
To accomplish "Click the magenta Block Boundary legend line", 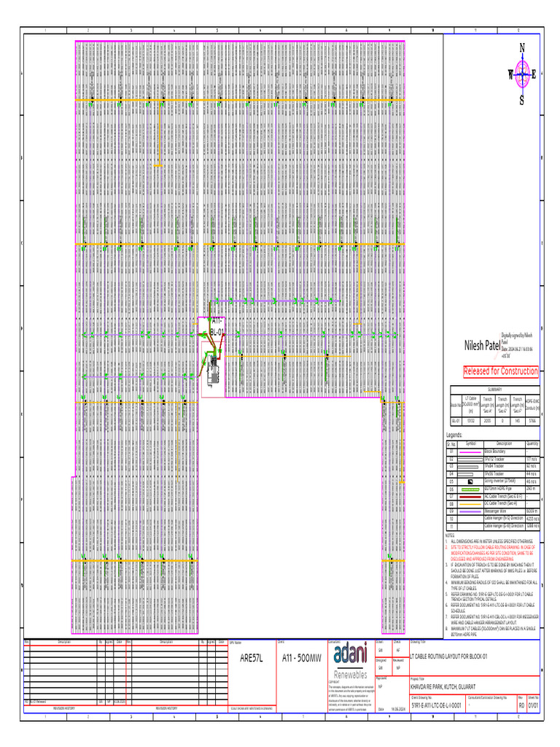I will pos(470,452).
